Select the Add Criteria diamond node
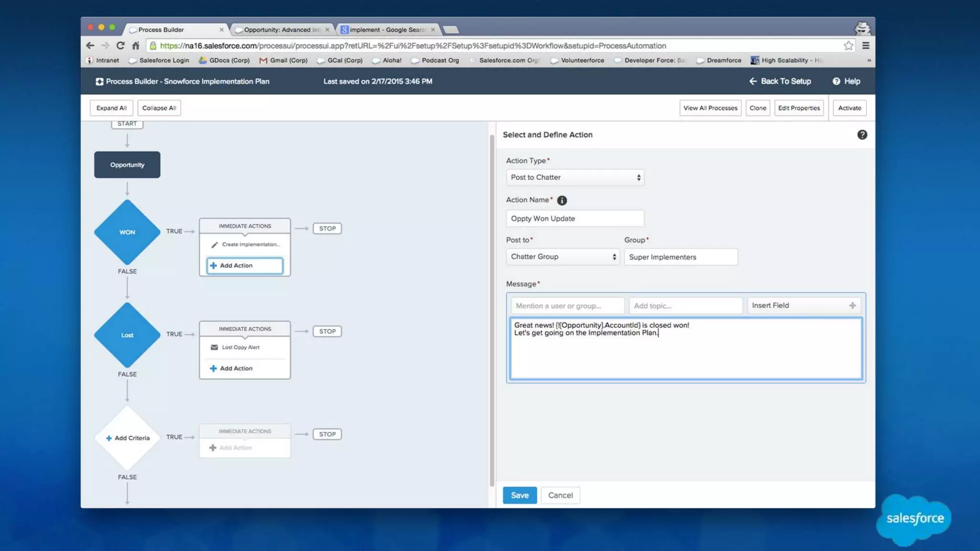 coord(127,438)
